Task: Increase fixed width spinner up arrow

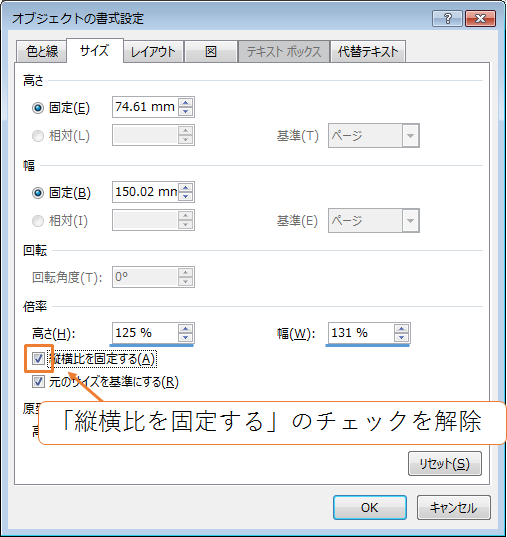Action: (x=186, y=188)
